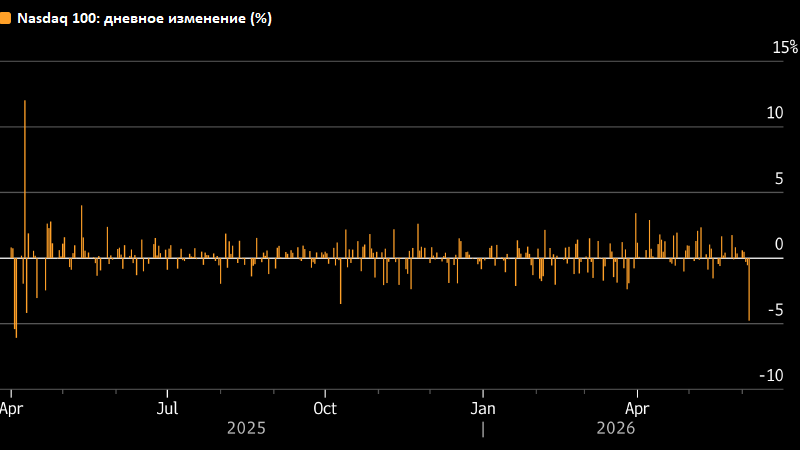Viewport: 800px width, 450px height.
Task: Click the 2026 year label
Action: (615, 428)
